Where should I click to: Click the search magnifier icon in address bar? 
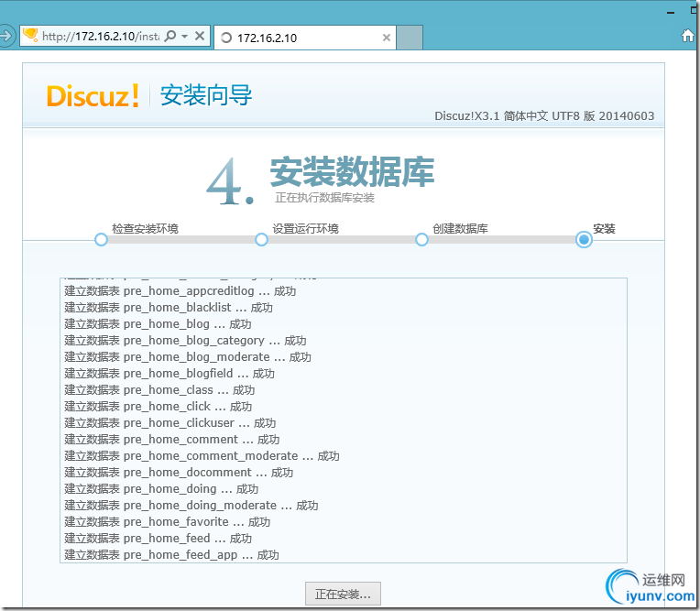coord(170,36)
